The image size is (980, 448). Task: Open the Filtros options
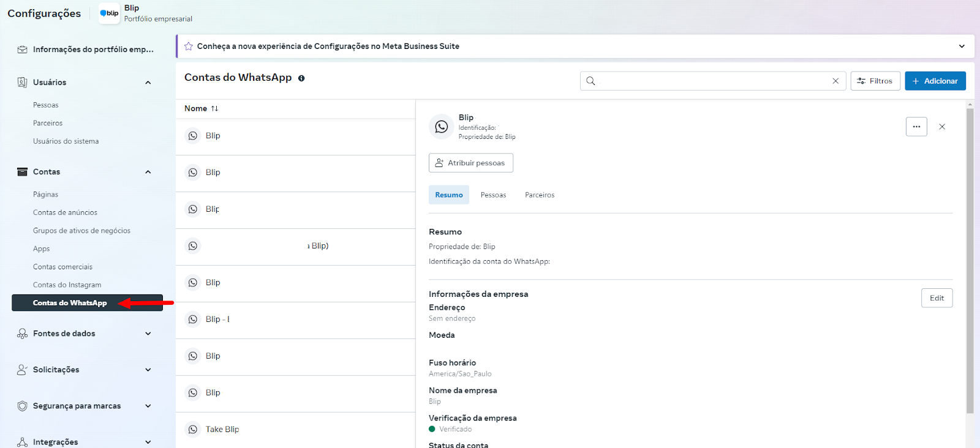(x=875, y=81)
